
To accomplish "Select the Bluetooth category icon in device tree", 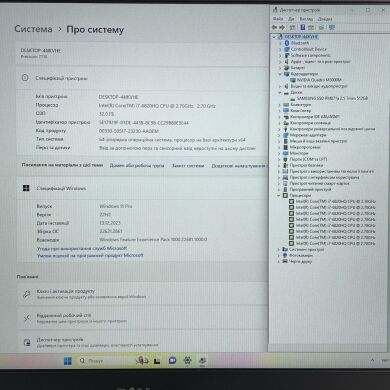I will click(x=287, y=43).
